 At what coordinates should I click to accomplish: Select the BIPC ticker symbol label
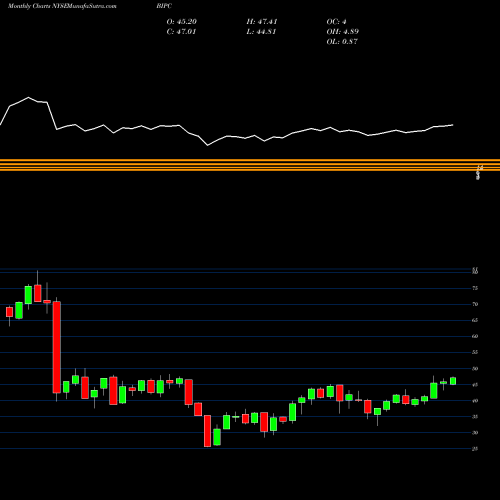(x=164, y=6)
